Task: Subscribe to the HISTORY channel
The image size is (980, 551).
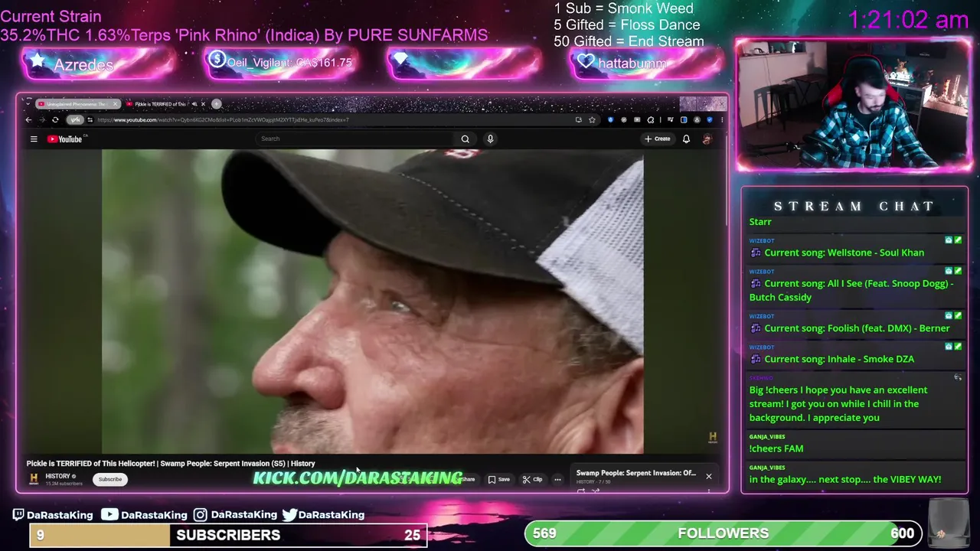Action: tap(109, 479)
